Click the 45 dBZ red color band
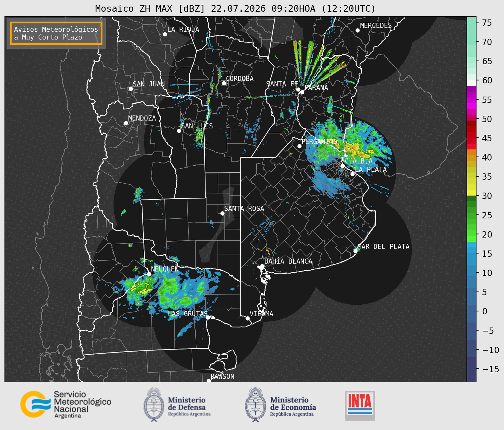 pyautogui.click(x=471, y=138)
